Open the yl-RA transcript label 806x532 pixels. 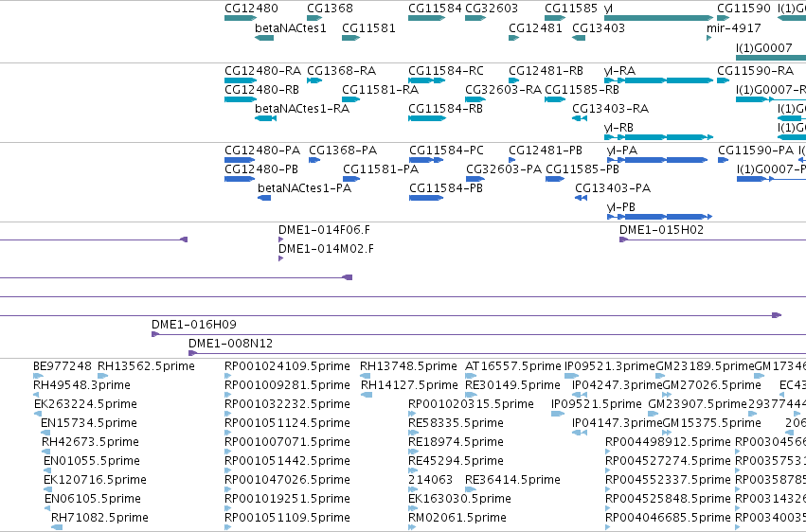619,70
